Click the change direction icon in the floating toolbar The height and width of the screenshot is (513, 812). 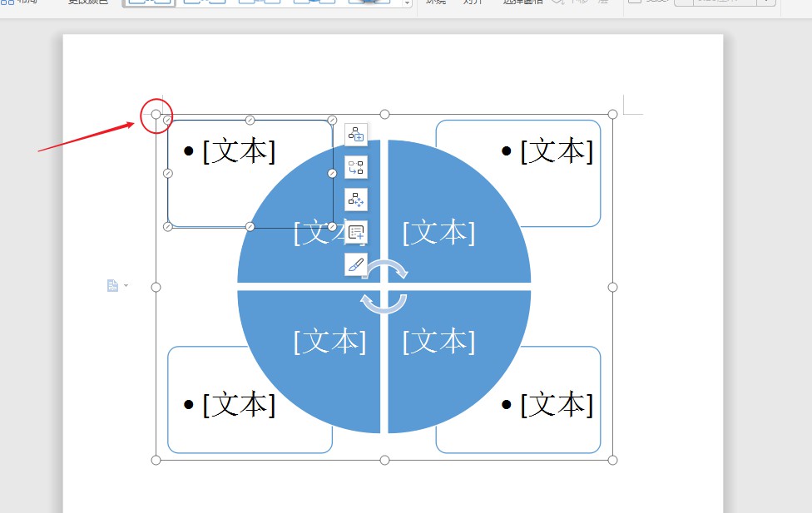point(356,166)
